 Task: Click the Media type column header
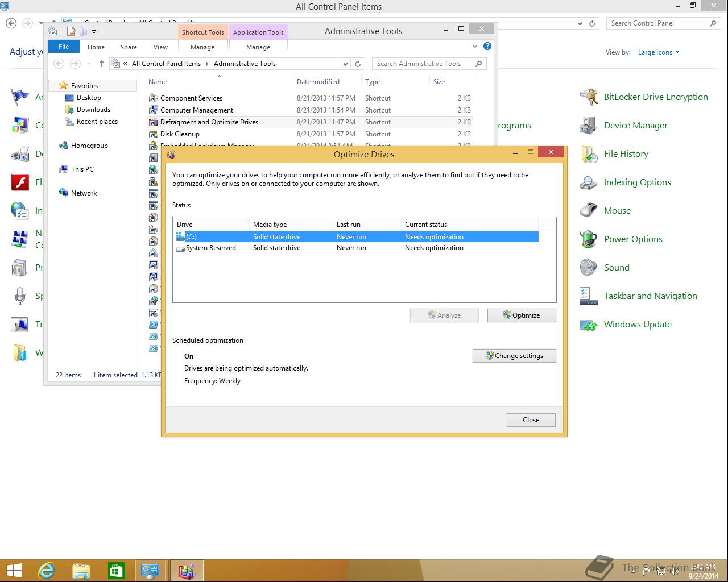click(x=291, y=225)
